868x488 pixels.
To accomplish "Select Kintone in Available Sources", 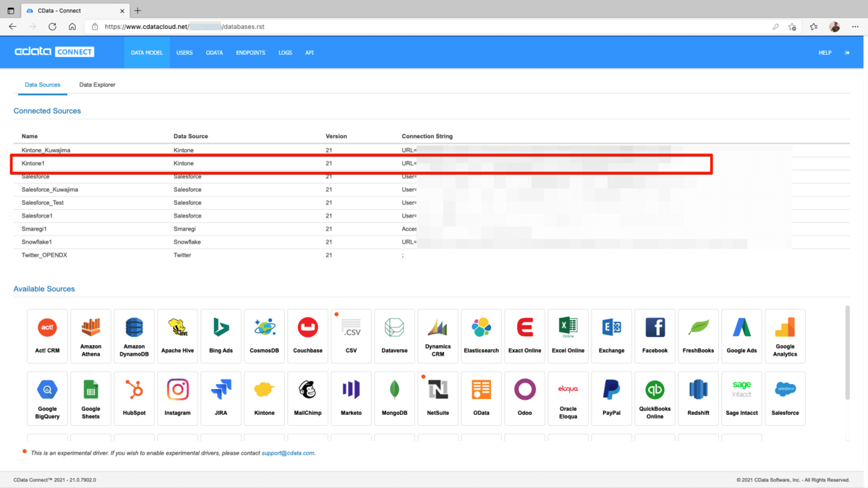I will tap(264, 398).
